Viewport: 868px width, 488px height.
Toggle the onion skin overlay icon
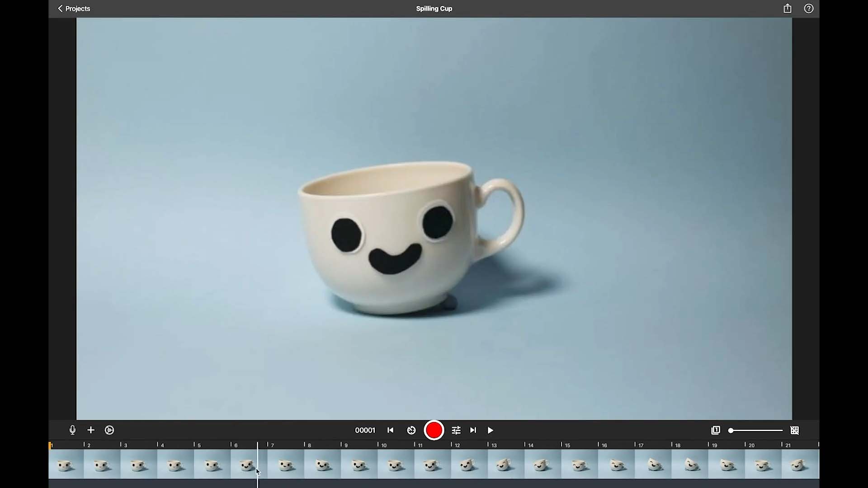(x=716, y=430)
